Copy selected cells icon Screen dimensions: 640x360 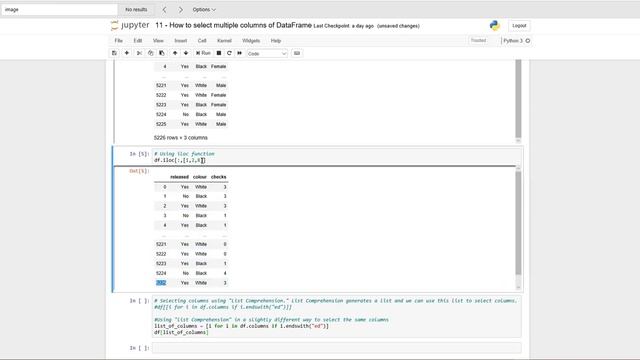[150, 53]
